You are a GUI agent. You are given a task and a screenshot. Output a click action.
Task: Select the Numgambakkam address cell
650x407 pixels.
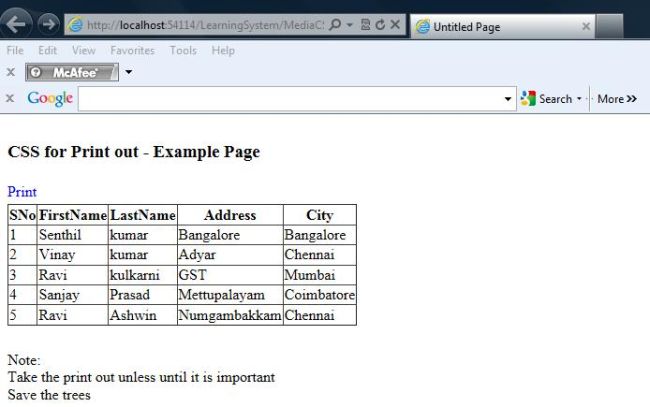click(x=230, y=315)
